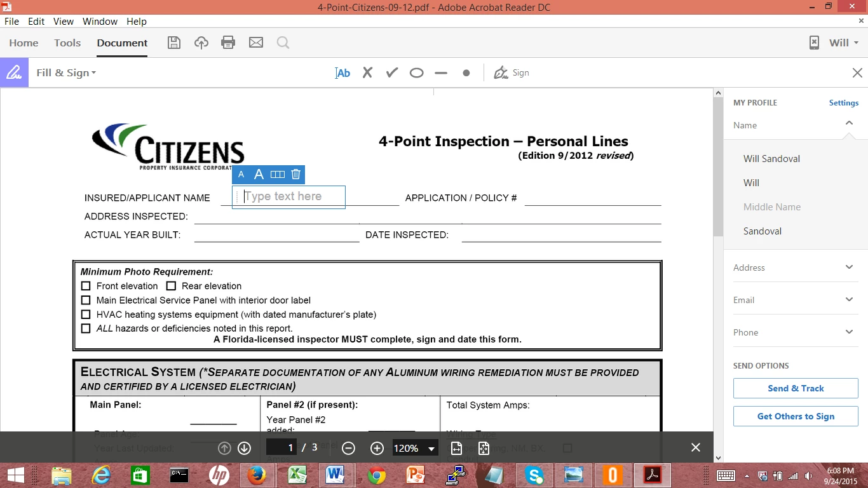Image resolution: width=868 pixels, height=488 pixels.
Task: Click the Get Others to Sign button
Action: point(796,416)
